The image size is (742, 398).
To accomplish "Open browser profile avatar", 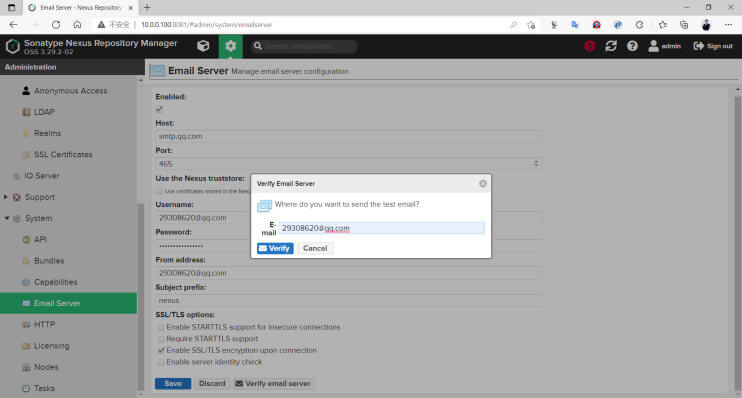I will click(706, 25).
